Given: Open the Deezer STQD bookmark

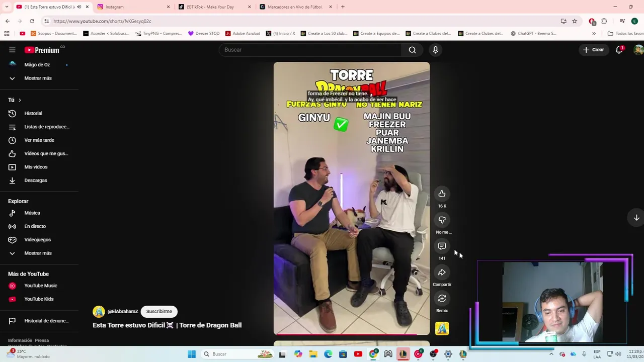Looking at the screenshot, I should coord(204,34).
